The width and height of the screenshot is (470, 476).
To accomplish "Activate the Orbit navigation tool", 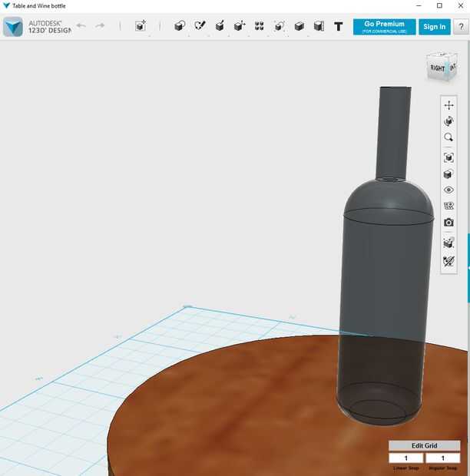I will tap(448, 121).
